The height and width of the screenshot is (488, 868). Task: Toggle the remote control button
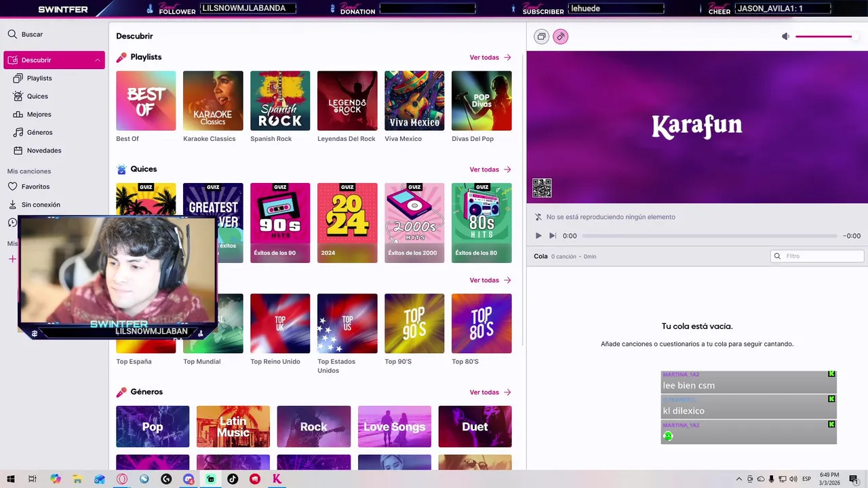coord(560,37)
